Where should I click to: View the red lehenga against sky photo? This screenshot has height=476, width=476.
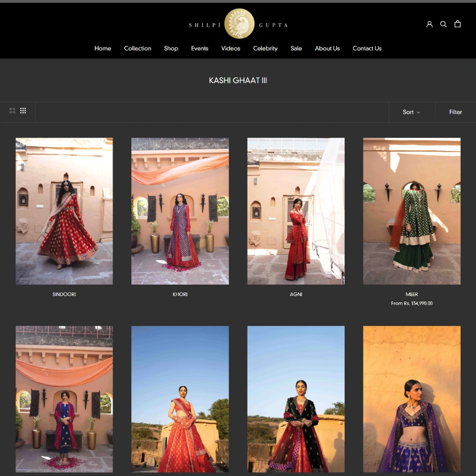pyautogui.click(x=180, y=399)
